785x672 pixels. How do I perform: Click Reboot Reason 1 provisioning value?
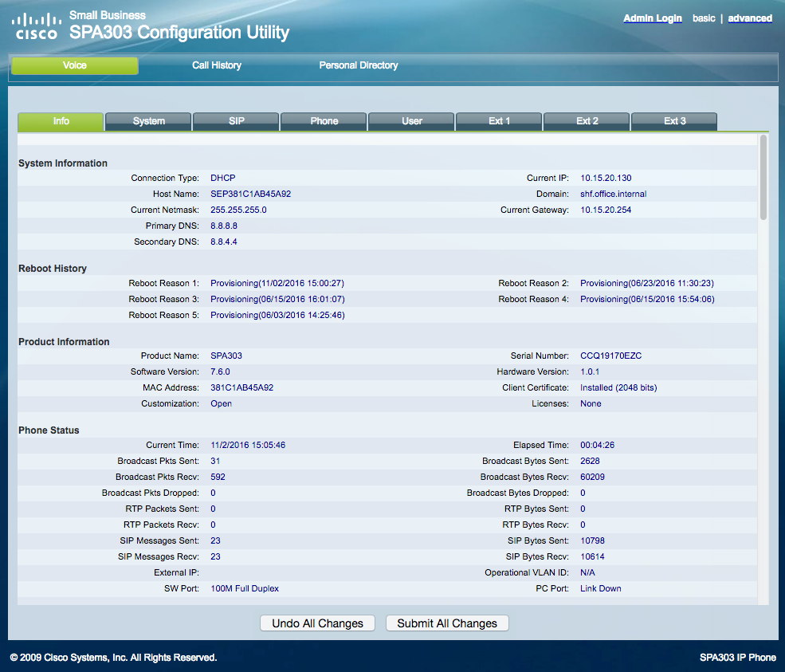(277, 284)
